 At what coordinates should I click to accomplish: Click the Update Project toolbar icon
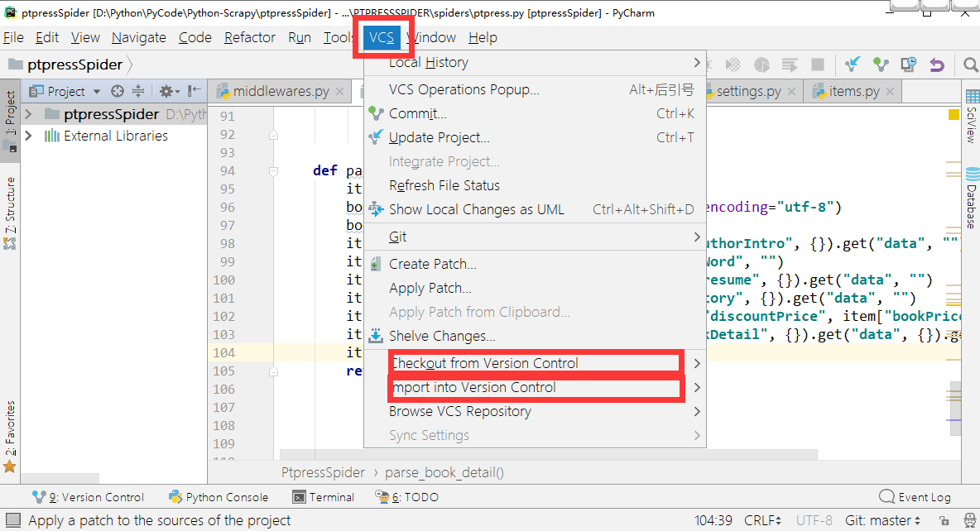tap(852, 64)
